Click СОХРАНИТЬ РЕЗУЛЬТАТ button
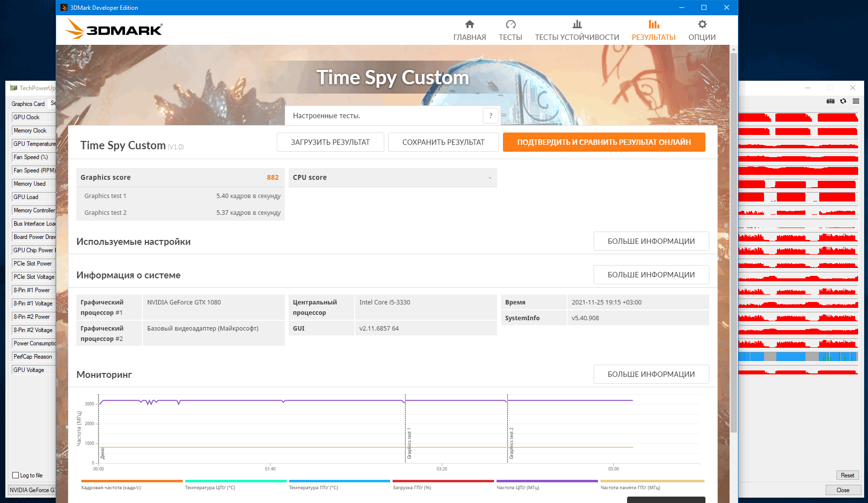Viewport: 868px width, 503px height. (443, 142)
